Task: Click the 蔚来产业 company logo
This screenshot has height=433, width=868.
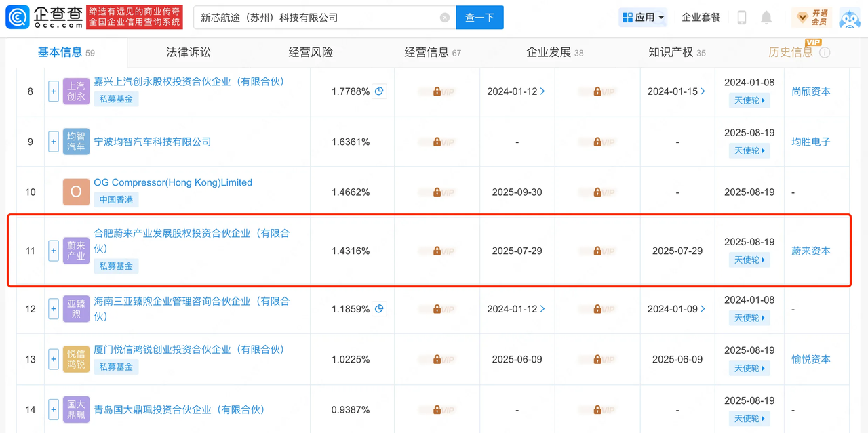Action: point(76,251)
